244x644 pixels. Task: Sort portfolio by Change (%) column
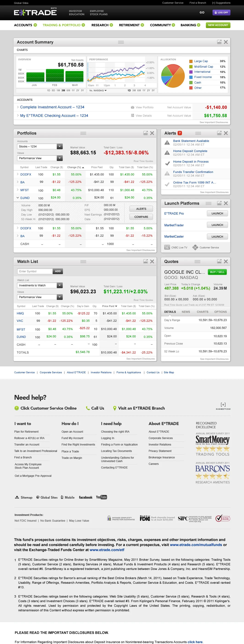tap(76, 167)
